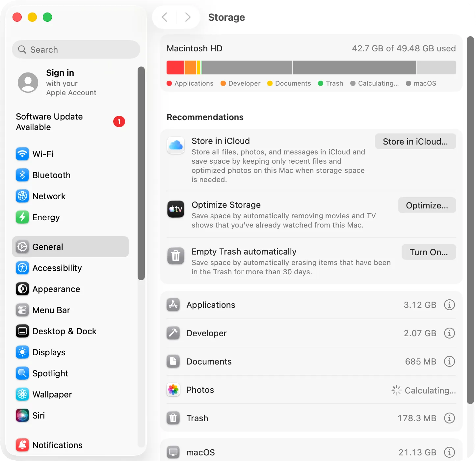Click the Apple TV Optimize Storage icon

pos(176,209)
